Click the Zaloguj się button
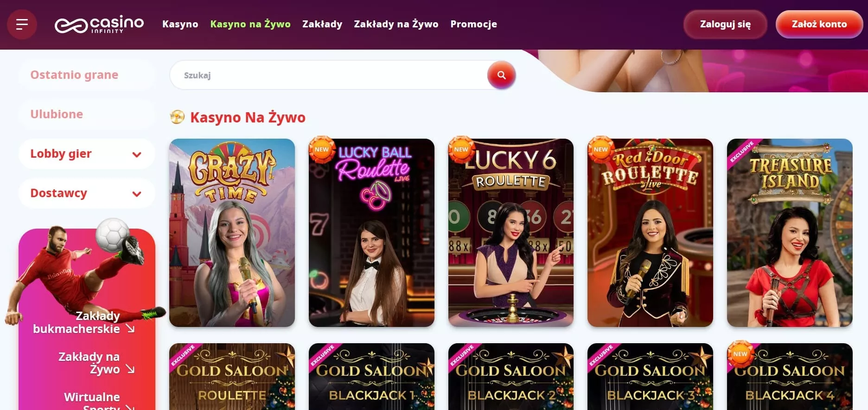The image size is (868, 410). 725,24
